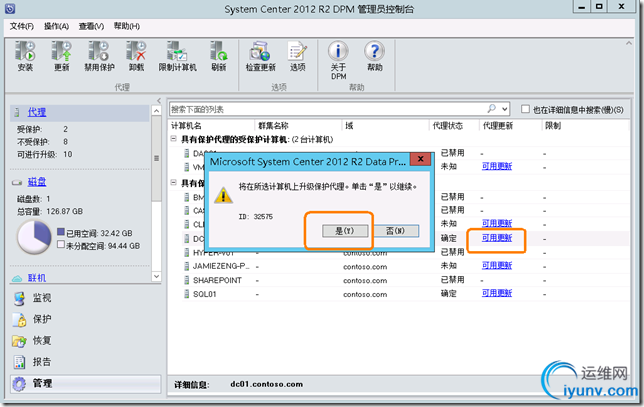Click the left pane scroll-up arrow

(156, 110)
